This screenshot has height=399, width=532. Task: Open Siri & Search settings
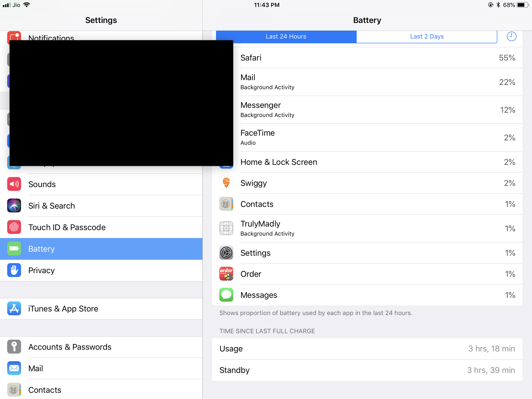(x=101, y=206)
